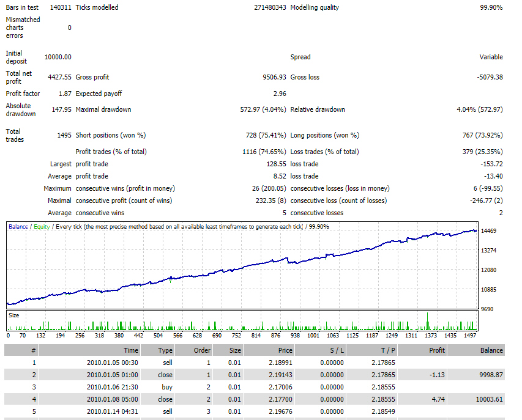Select Average profit trade value 8.52
522x420 pixels.
280,176
